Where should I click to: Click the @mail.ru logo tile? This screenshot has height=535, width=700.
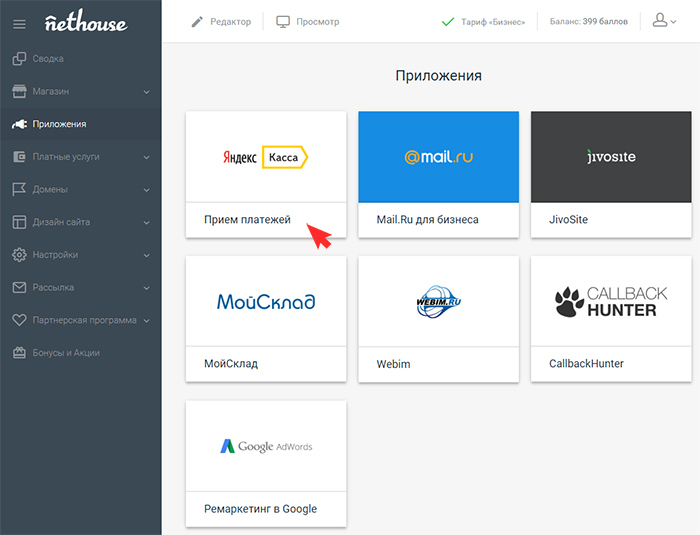coord(438,157)
